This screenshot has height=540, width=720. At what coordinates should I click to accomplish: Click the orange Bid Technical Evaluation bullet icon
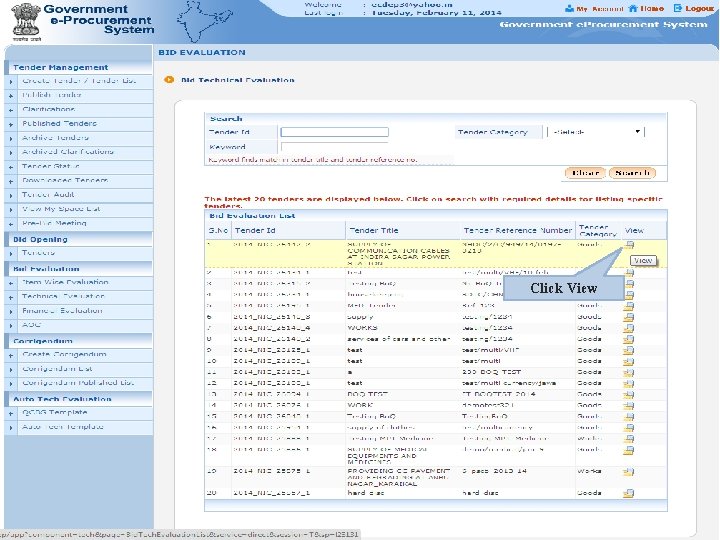pos(169,79)
